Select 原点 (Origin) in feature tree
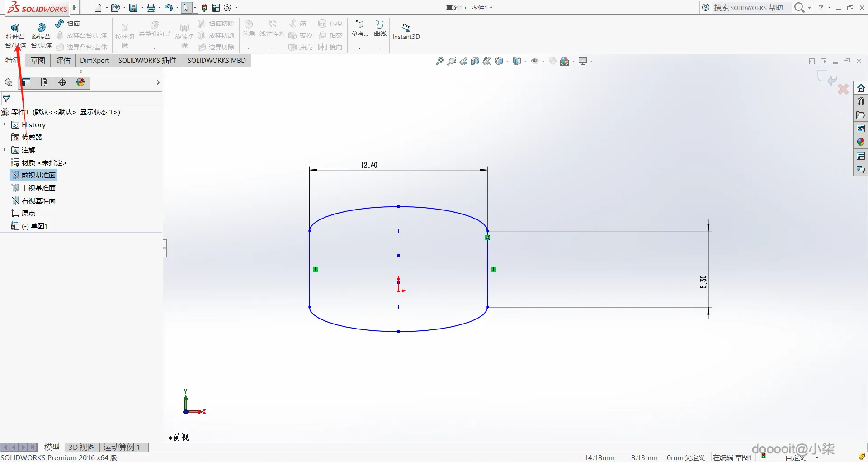Viewport: 868px width, 462px height. coord(24,213)
